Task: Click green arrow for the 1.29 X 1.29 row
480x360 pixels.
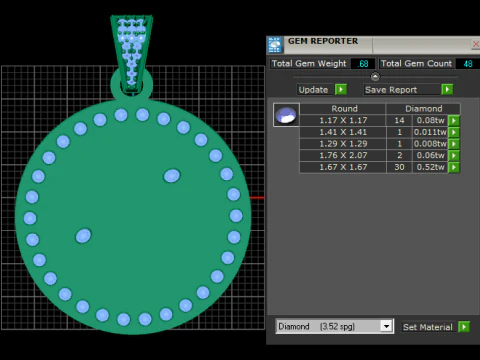Action: [454, 144]
